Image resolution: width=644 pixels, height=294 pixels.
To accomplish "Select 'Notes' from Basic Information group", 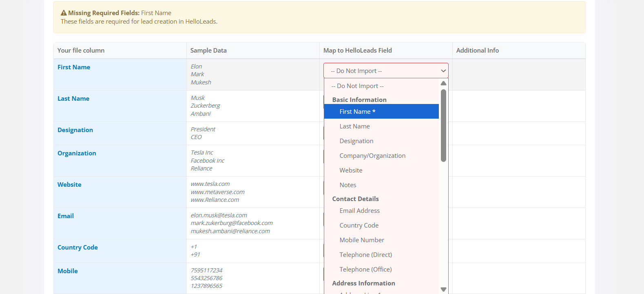I will click(347, 185).
